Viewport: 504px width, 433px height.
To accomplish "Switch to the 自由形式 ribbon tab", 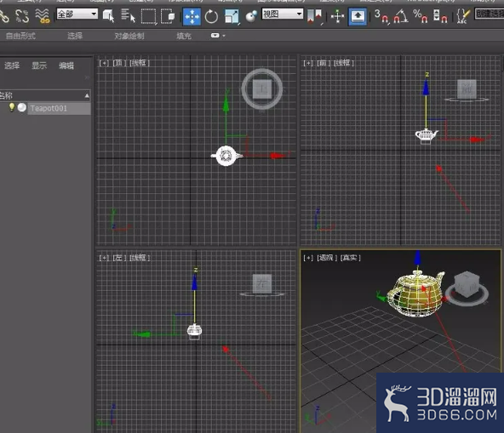I will [x=20, y=36].
